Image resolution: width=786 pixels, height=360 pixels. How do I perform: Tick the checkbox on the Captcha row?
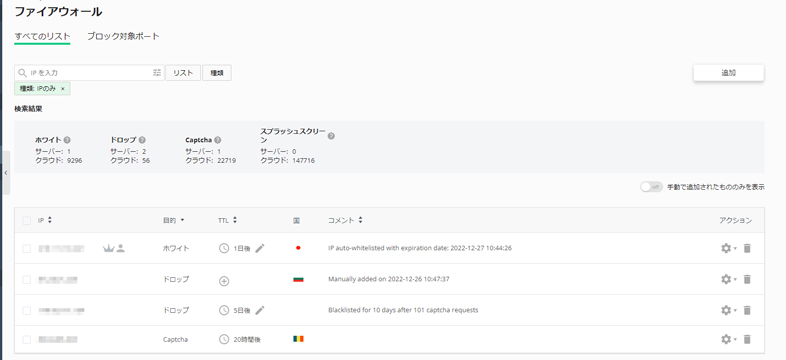[27, 339]
